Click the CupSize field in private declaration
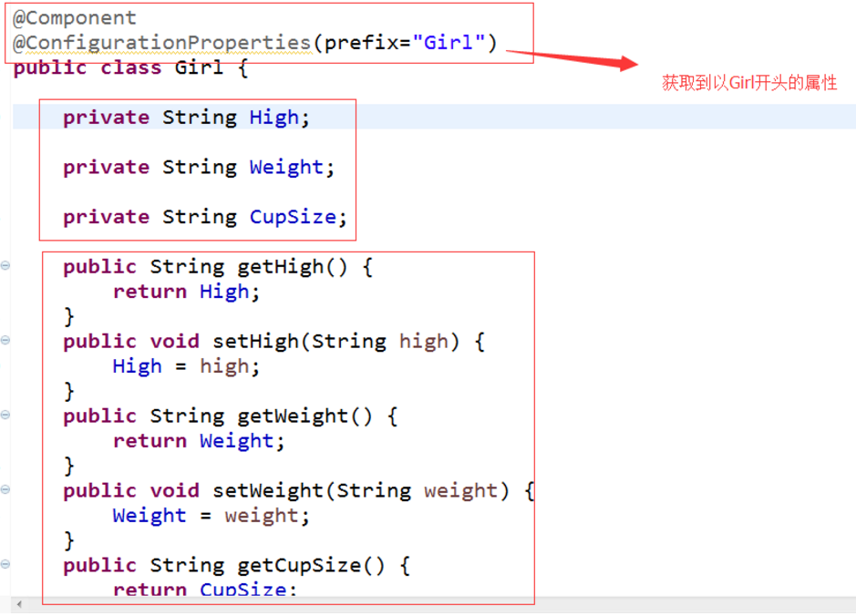 click(294, 217)
